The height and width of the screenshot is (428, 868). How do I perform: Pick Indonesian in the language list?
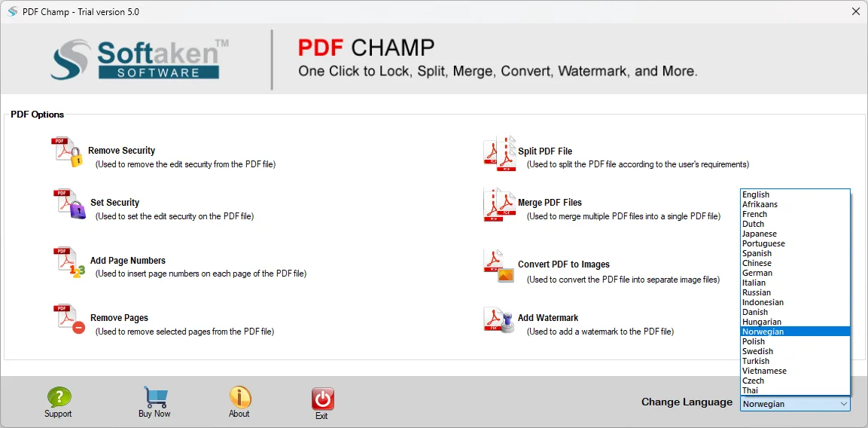(x=795, y=302)
